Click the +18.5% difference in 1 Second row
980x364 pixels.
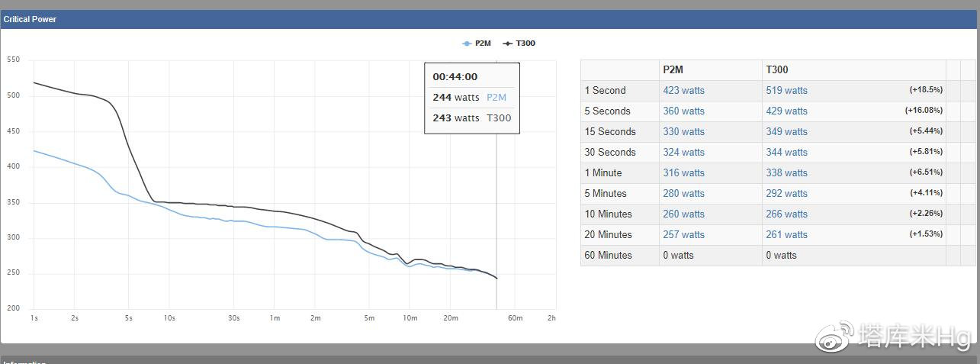pos(925,90)
